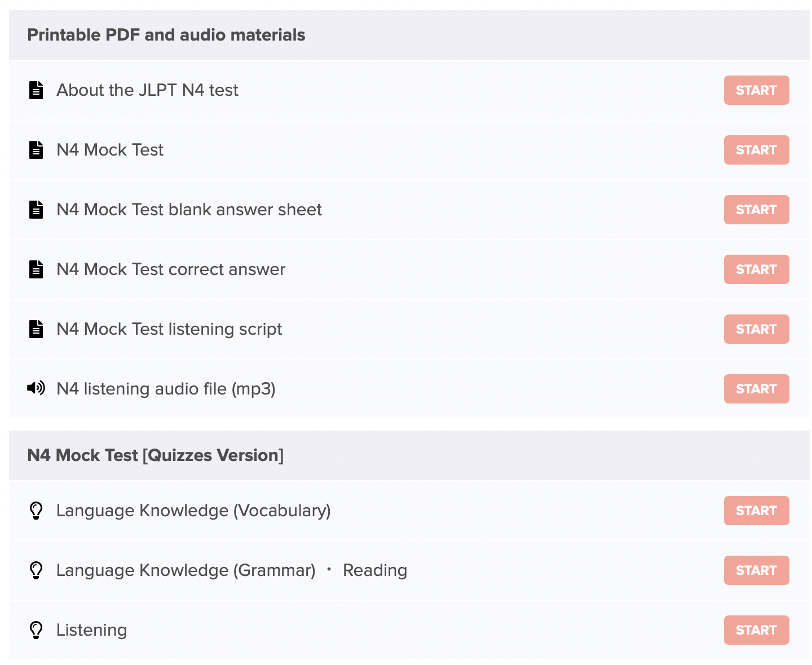
Task: Start the N4 Mock Test PDF
Action: coord(756,150)
